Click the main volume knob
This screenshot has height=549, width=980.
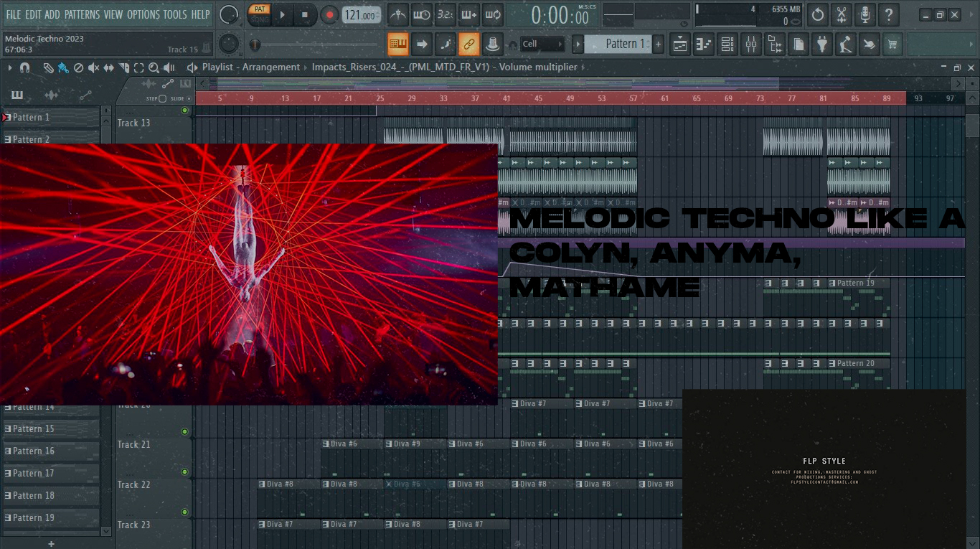(x=229, y=14)
